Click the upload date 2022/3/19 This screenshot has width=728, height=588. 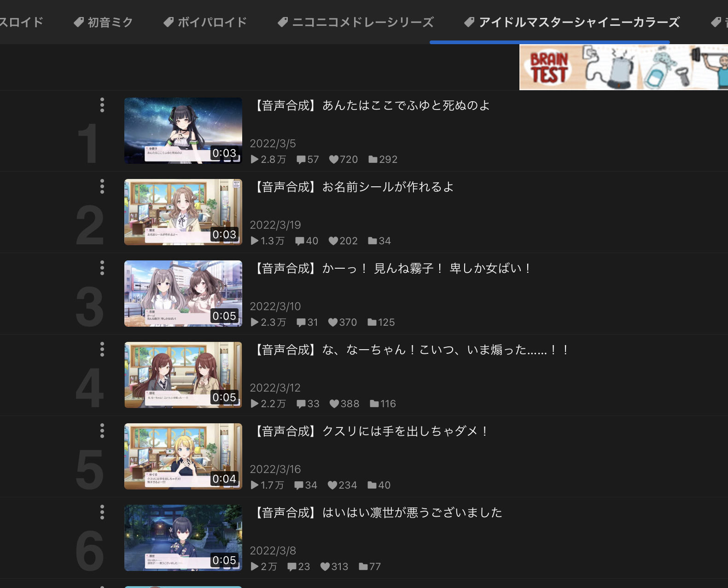click(x=275, y=225)
